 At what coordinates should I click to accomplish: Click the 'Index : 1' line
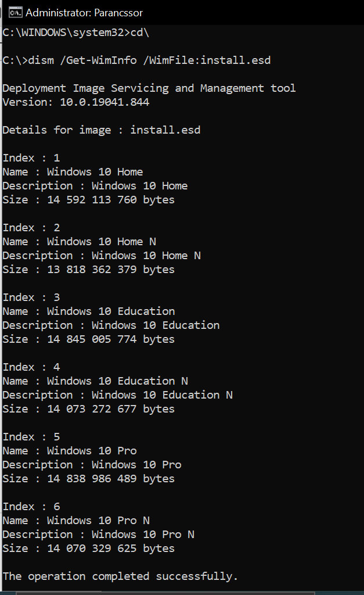pos(31,158)
